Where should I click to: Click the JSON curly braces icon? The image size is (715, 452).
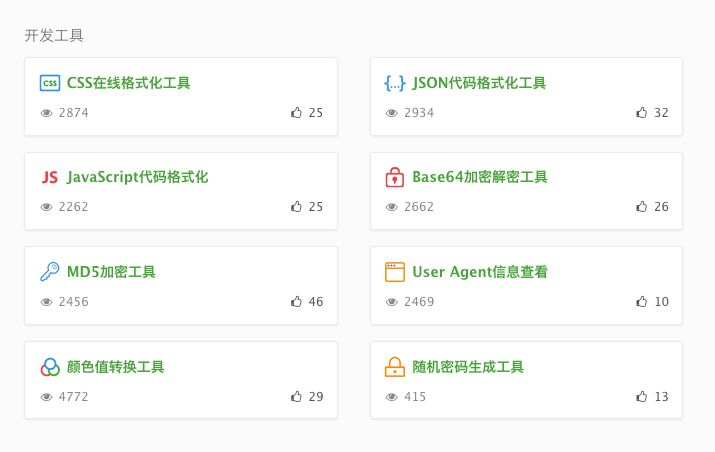(394, 83)
